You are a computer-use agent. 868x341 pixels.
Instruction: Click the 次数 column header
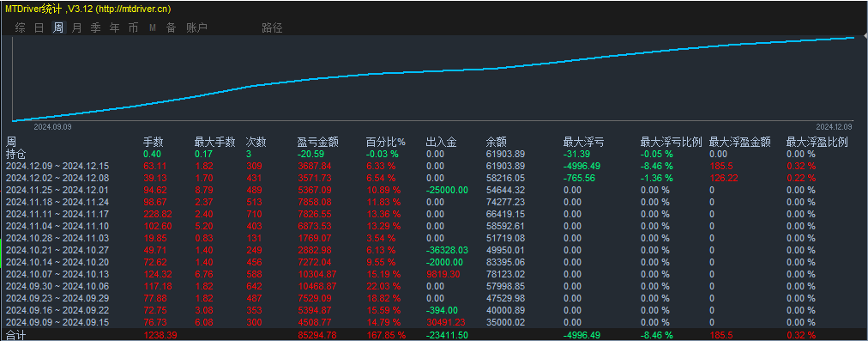click(x=256, y=142)
